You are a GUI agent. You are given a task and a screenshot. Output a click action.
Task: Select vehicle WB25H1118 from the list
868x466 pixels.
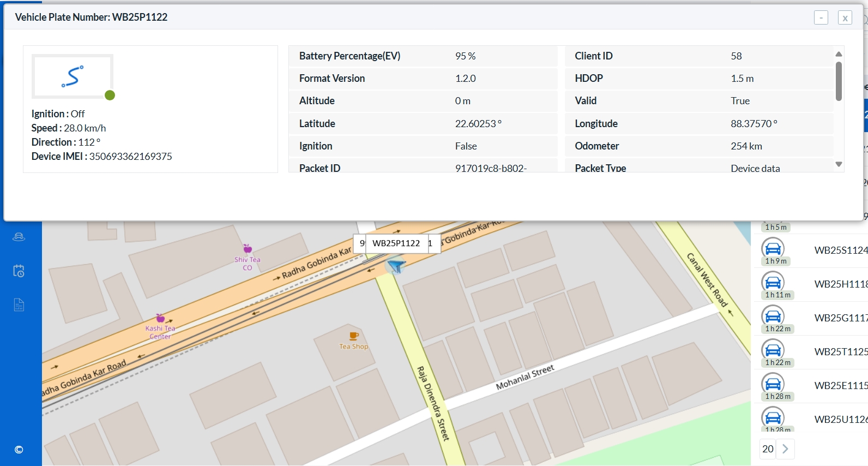click(840, 284)
